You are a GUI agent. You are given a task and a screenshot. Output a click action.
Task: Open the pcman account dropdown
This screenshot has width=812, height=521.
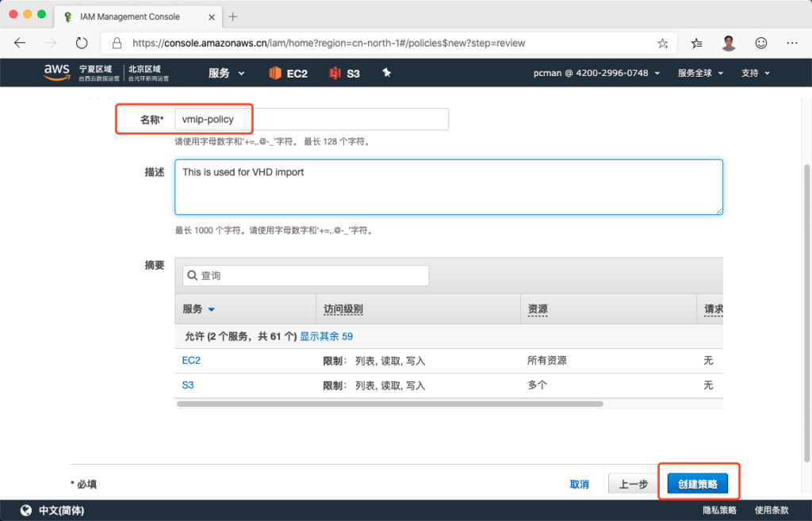[596, 73]
